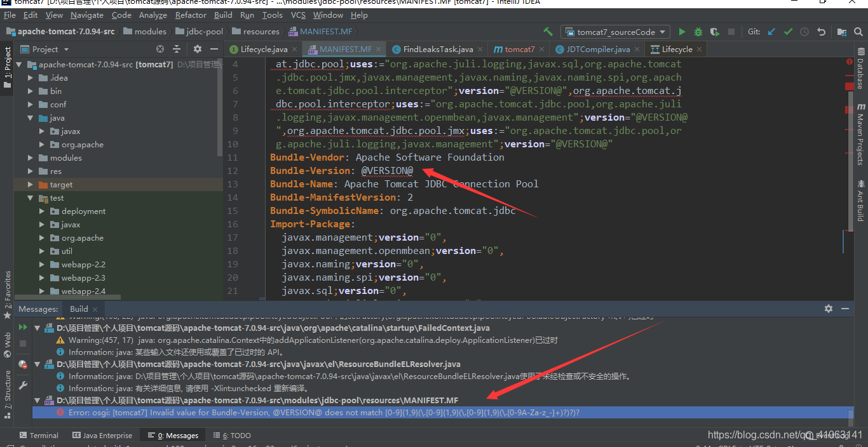Screen dimensions: 868x447
Task: Revert changes with Git undo arrow
Action: click(x=821, y=32)
